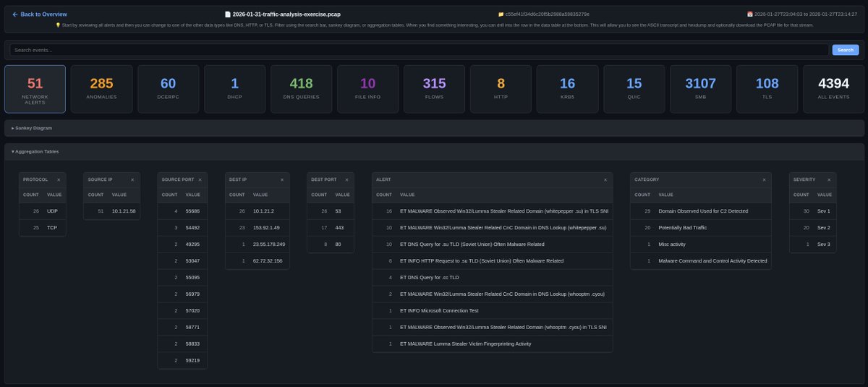Open the DHCP events card
The height and width of the screenshot is (387, 868).
[235, 89]
